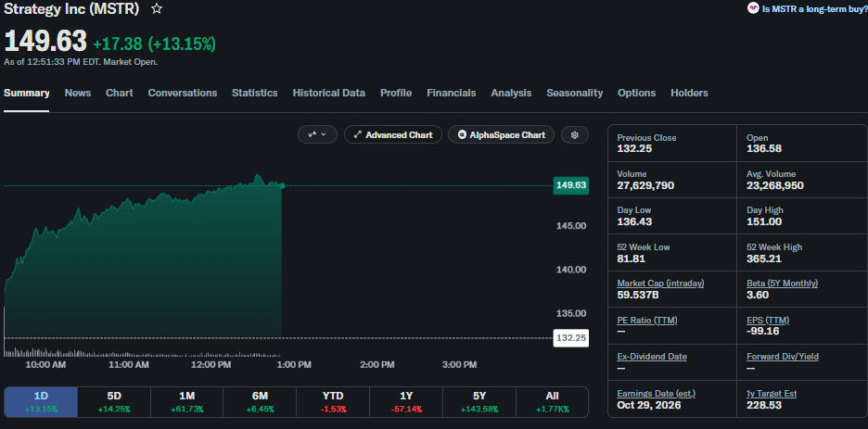
Task: Open 'Is MSTR a long-term buy?' link
Action: (x=815, y=8)
